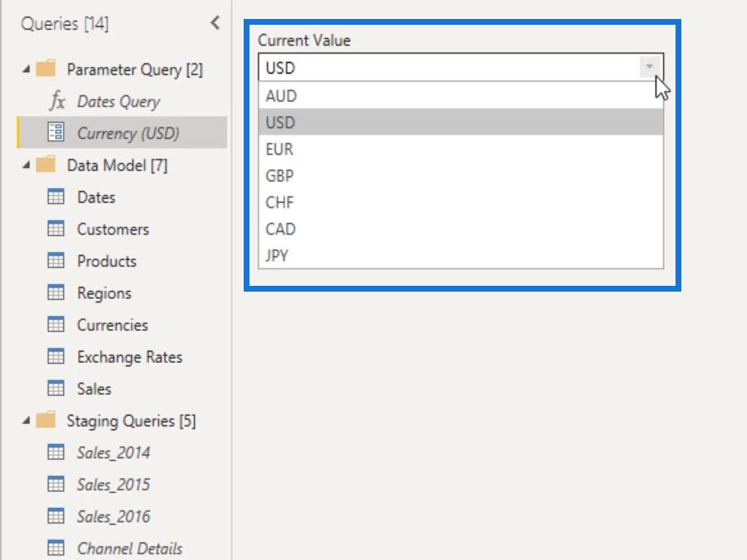Collapse the Data Model folder group
Screen dimensions: 747x560
(27, 166)
